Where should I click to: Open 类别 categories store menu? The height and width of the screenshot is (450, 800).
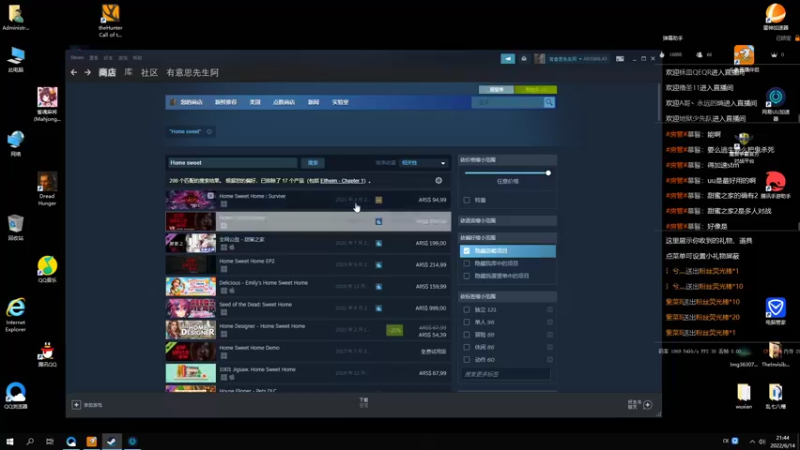tap(255, 103)
